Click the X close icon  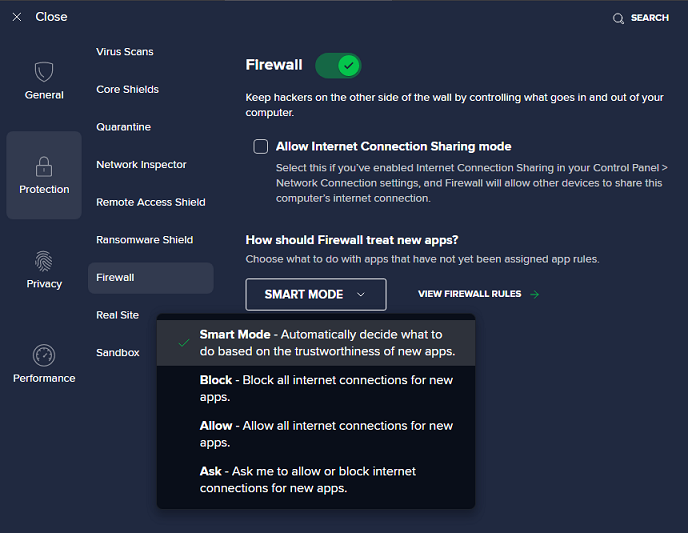[x=17, y=17]
